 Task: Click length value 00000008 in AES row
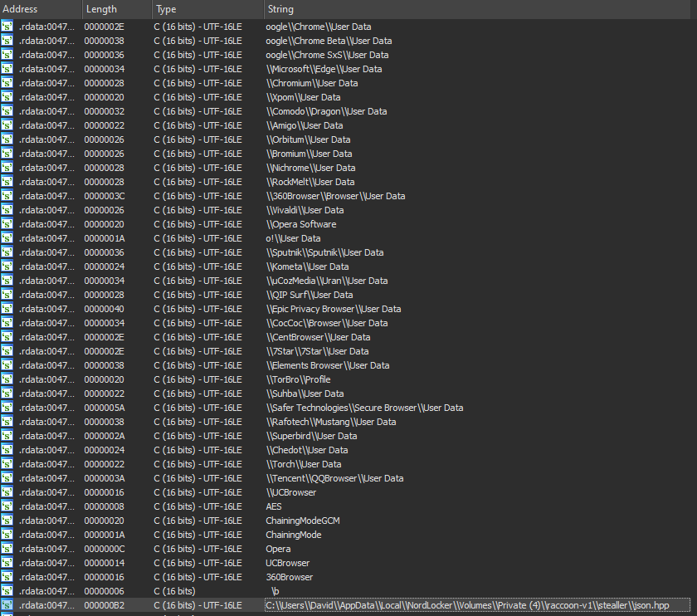point(105,506)
